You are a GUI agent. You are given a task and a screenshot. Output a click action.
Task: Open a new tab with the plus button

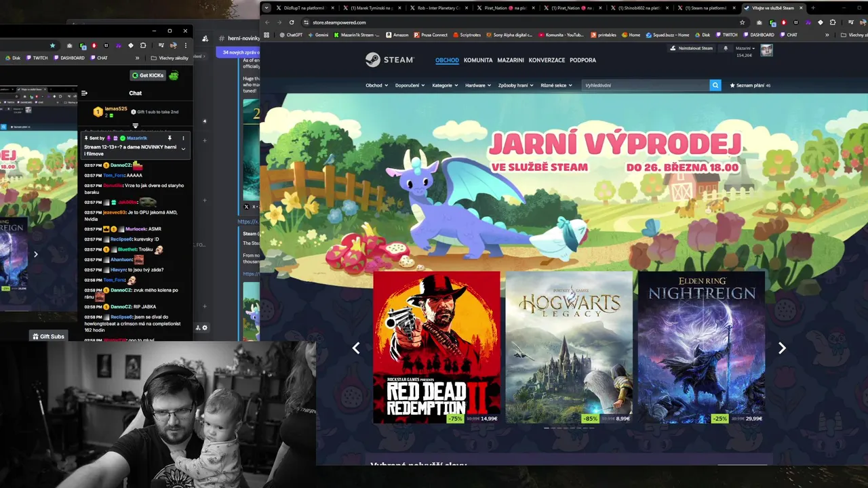[x=813, y=8]
